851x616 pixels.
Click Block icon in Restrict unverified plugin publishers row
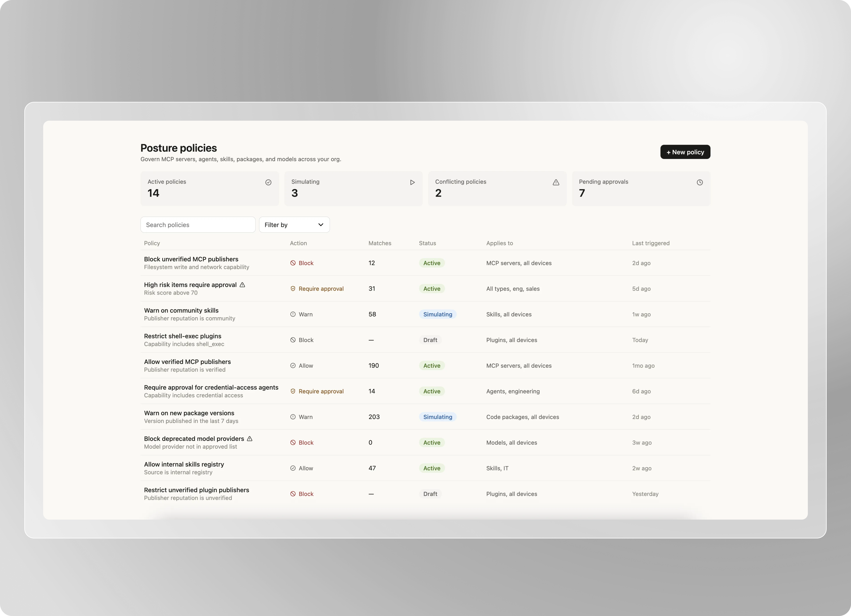pos(293,494)
